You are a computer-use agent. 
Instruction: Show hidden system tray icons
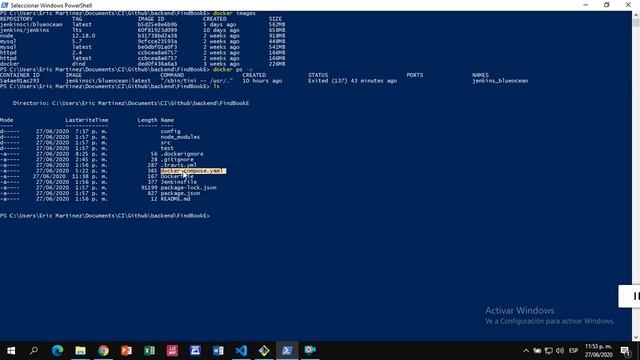click(x=526, y=351)
